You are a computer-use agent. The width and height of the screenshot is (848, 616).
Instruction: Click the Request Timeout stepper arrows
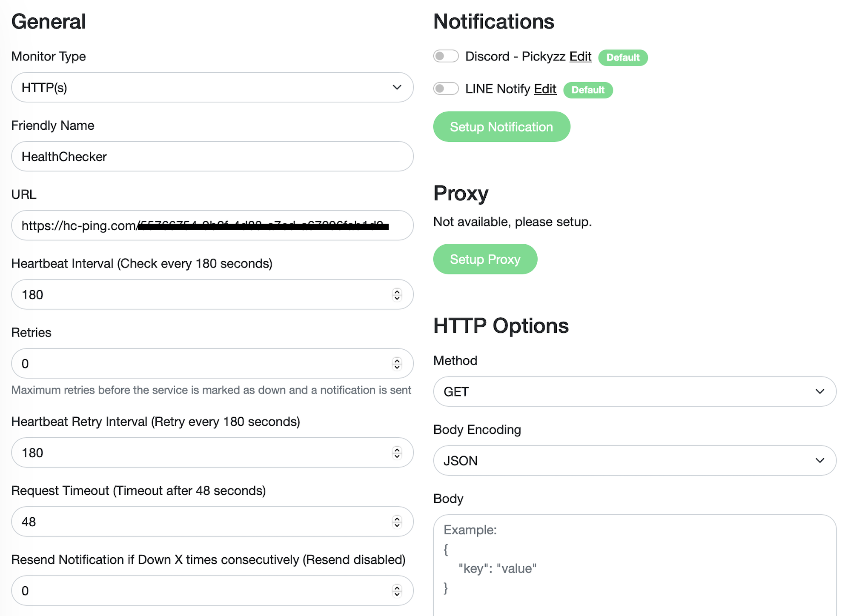[x=397, y=522]
